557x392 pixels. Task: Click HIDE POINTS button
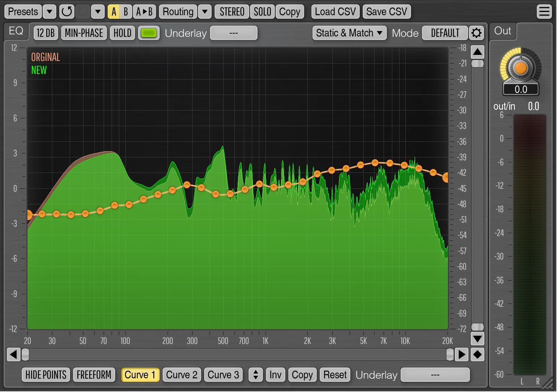pos(46,375)
